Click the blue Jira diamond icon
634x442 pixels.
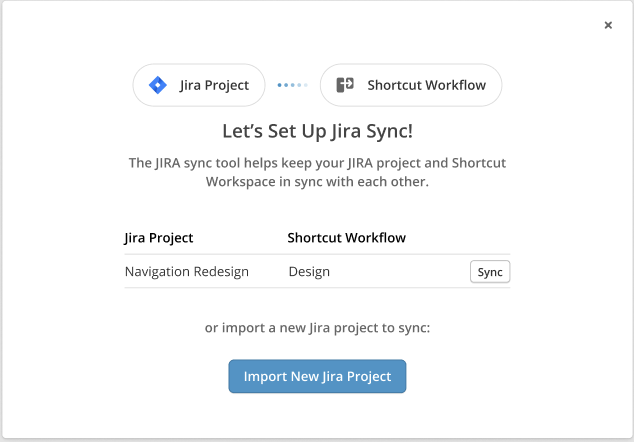(157, 85)
